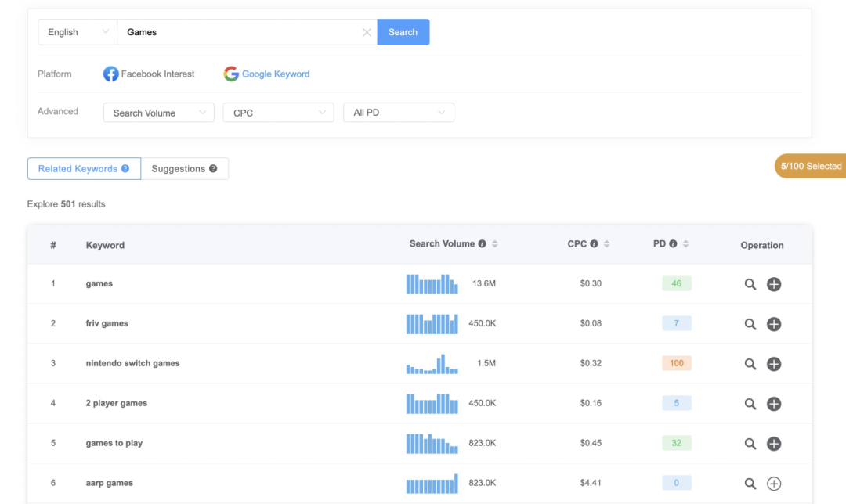
Task: Click help icon on Related Keywords tab
Action: coord(125,169)
